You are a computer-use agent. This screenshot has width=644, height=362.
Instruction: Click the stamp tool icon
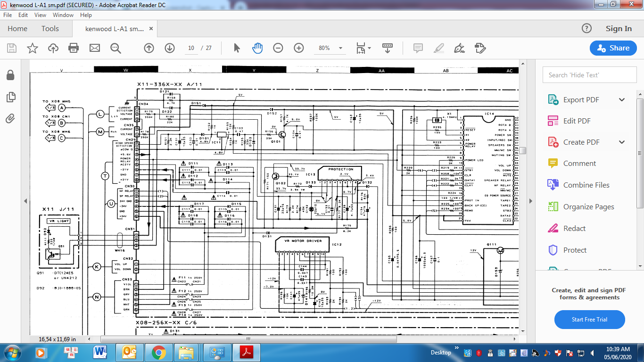480,48
